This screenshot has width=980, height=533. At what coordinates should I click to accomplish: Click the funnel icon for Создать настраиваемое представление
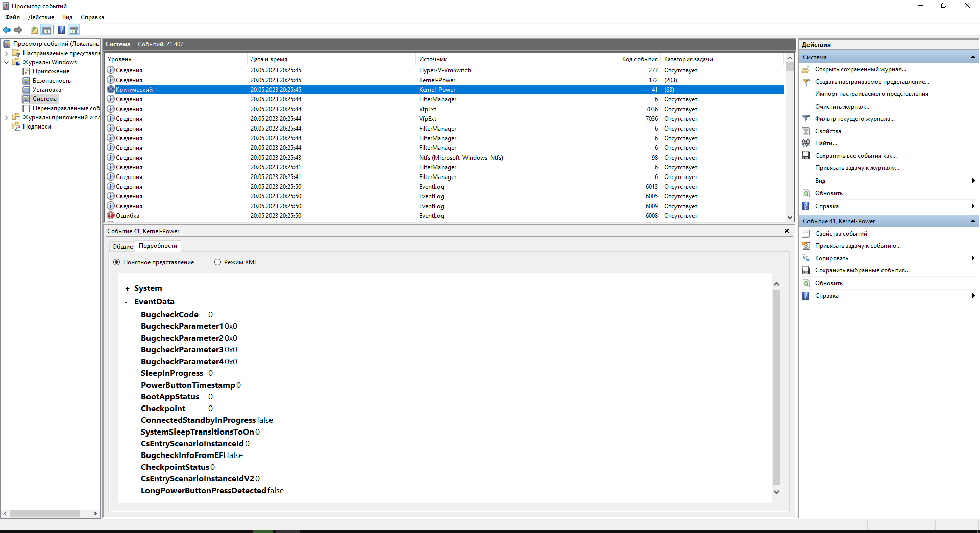pos(806,82)
